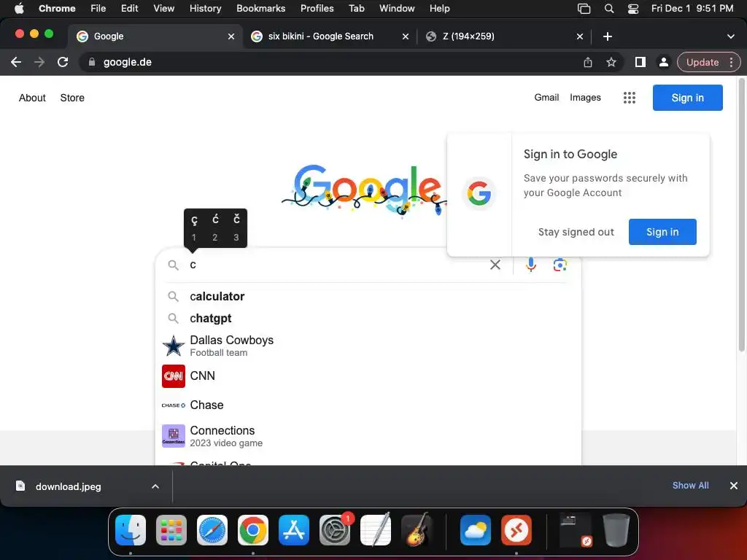This screenshot has width=747, height=560.
Task: Switch to the Z (194×259) tab
Action: [504, 36]
